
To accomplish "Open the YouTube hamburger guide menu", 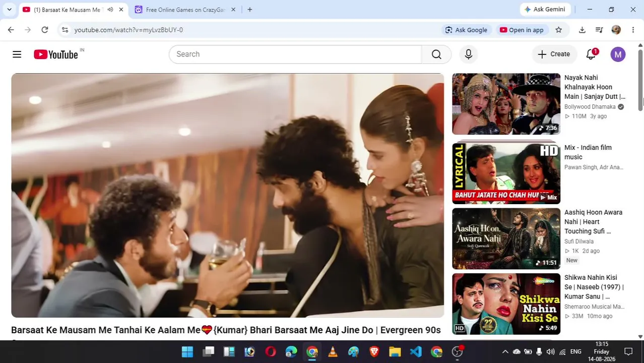I will point(17,54).
